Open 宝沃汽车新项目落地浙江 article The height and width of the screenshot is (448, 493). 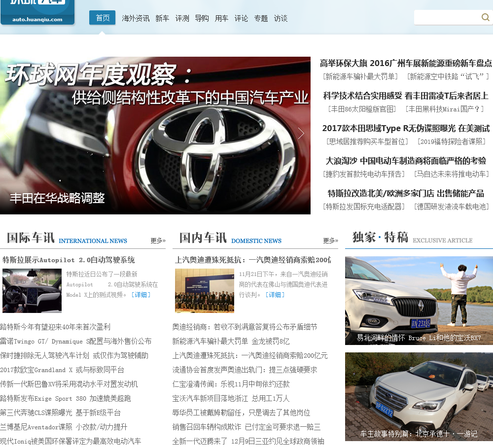tap(231, 398)
